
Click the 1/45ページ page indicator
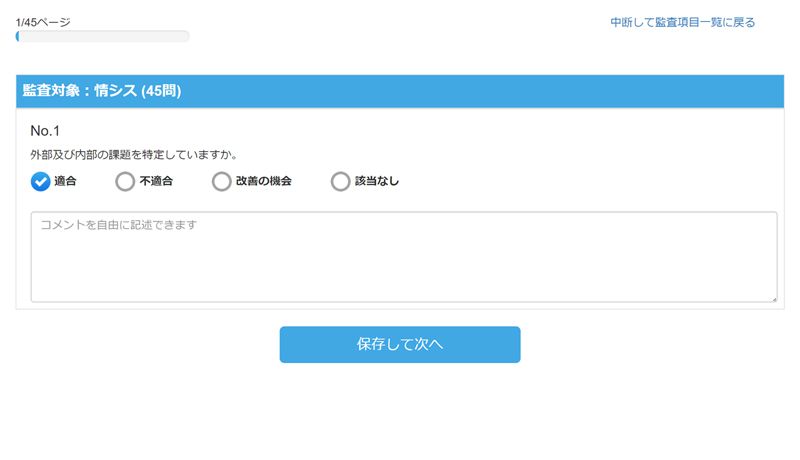(43, 22)
